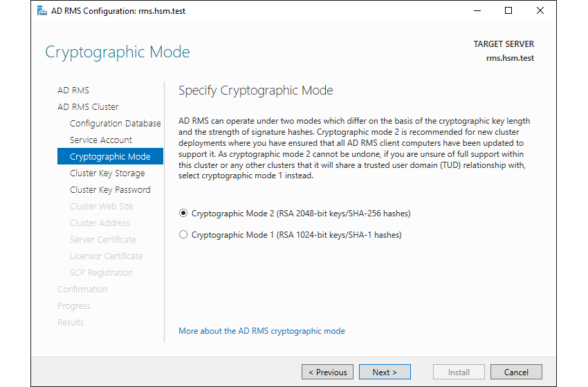Click the rms.hsm.test target server name
This screenshot has height=387, width=588.
510,58
